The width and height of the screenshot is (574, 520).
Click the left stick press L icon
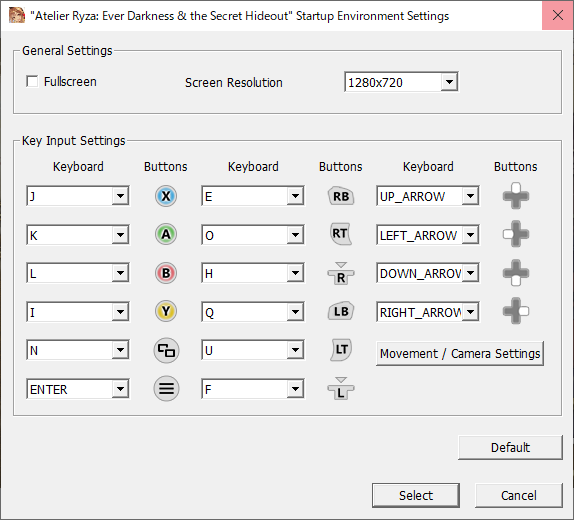[x=341, y=389]
